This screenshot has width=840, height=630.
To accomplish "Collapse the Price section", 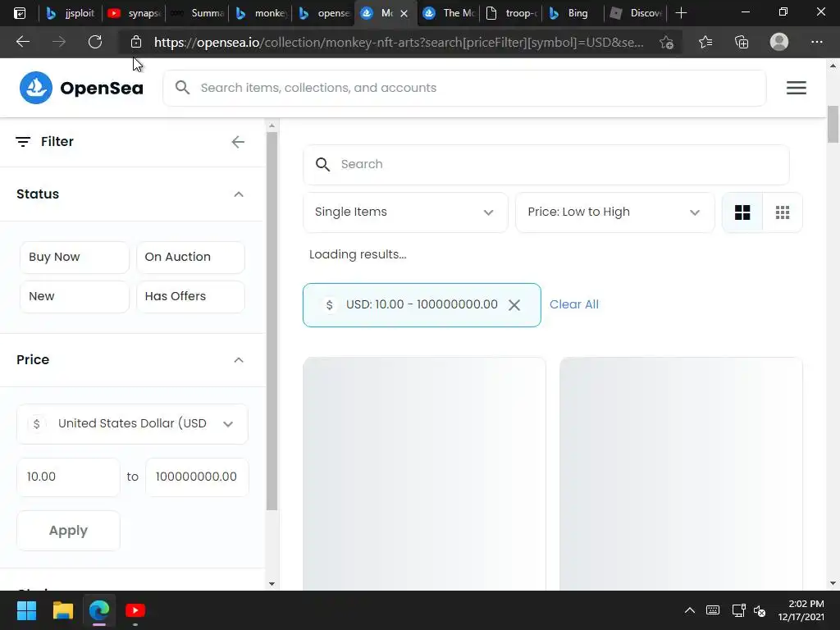I will coord(239,359).
